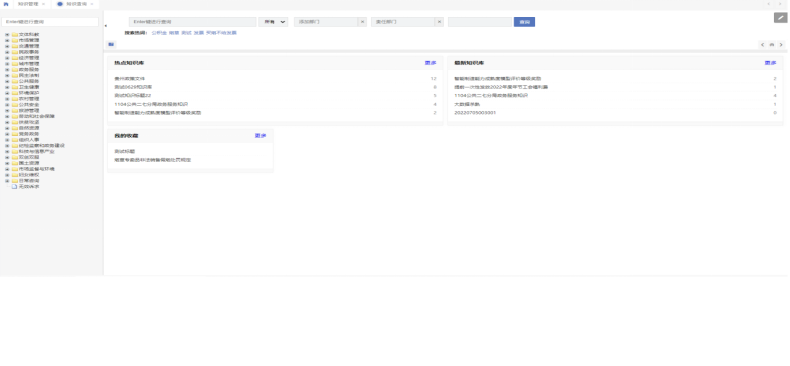This screenshot has height=366, width=790.
Task: Open 20220705003001 in 最新知识库
Action: tap(475, 113)
